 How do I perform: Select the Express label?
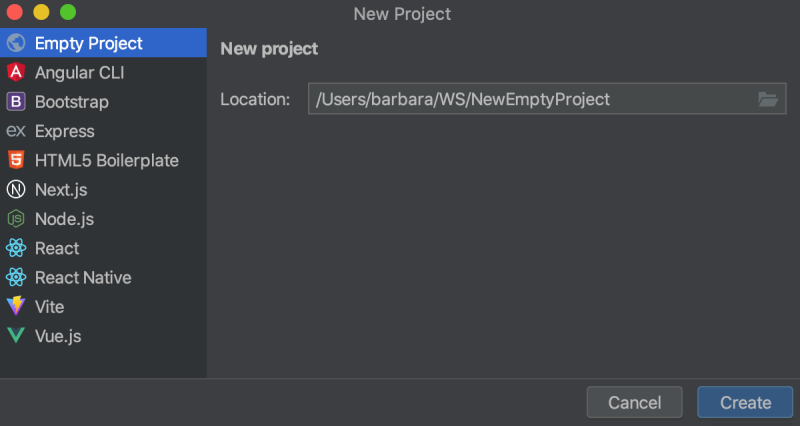pos(64,131)
